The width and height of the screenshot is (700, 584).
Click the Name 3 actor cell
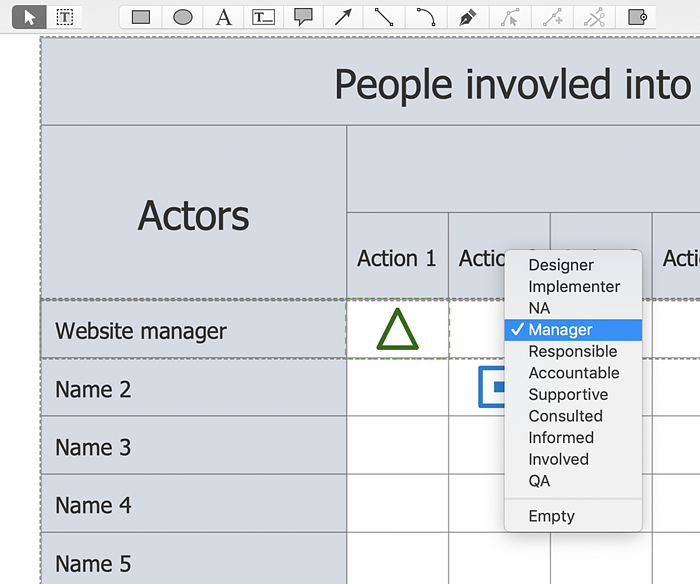pos(93,447)
